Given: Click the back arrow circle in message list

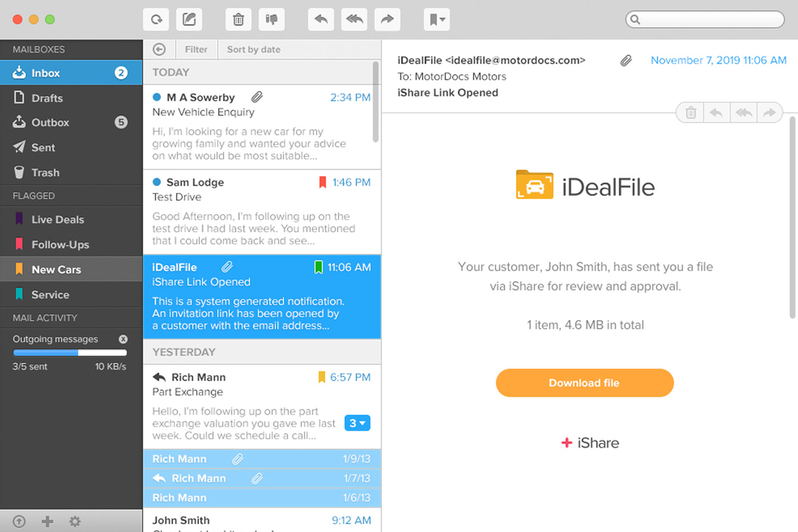Looking at the screenshot, I should click(x=159, y=49).
